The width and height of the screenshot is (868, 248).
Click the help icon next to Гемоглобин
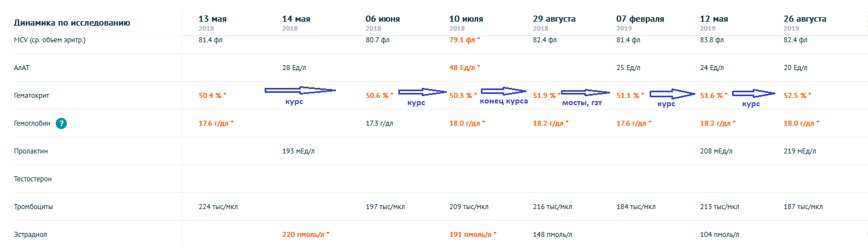coord(61,123)
